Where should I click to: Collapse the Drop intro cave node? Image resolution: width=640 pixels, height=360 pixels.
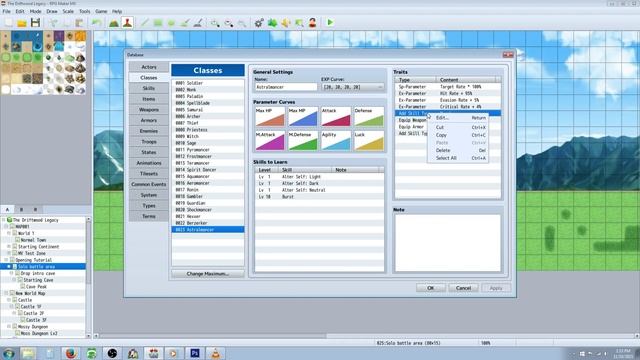[12, 273]
